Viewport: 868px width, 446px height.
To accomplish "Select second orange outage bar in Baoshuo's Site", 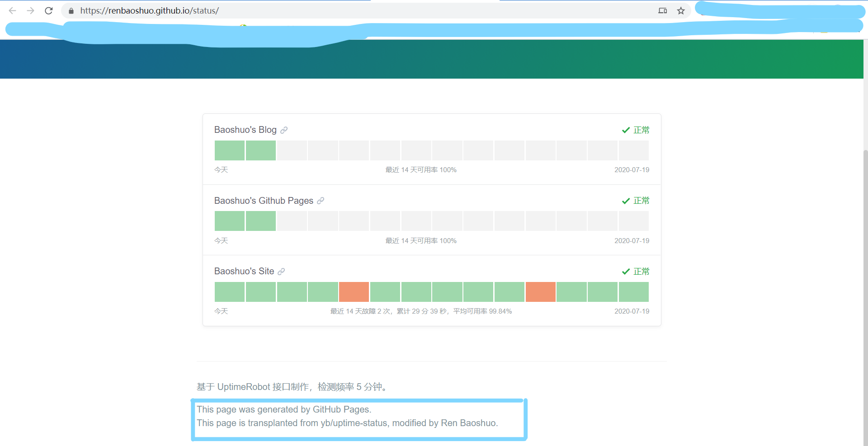I will [541, 292].
